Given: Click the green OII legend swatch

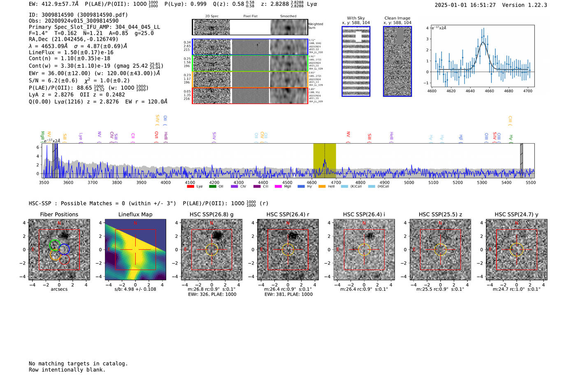Looking at the screenshot, I should [x=212, y=186].
